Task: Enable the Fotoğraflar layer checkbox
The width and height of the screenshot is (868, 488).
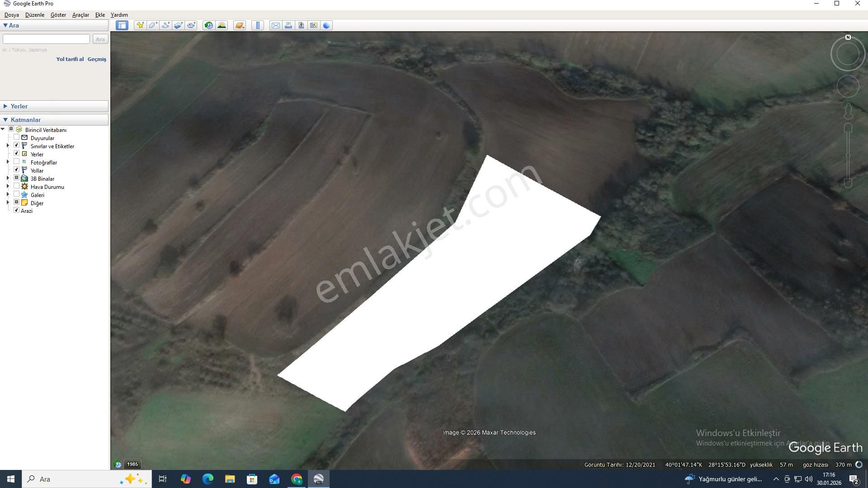Action: point(17,162)
